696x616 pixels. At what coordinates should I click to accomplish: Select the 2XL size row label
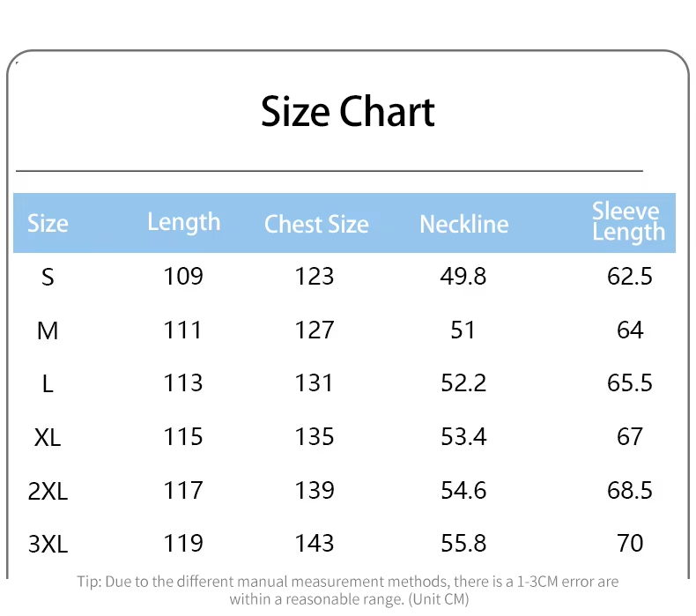tap(48, 491)
